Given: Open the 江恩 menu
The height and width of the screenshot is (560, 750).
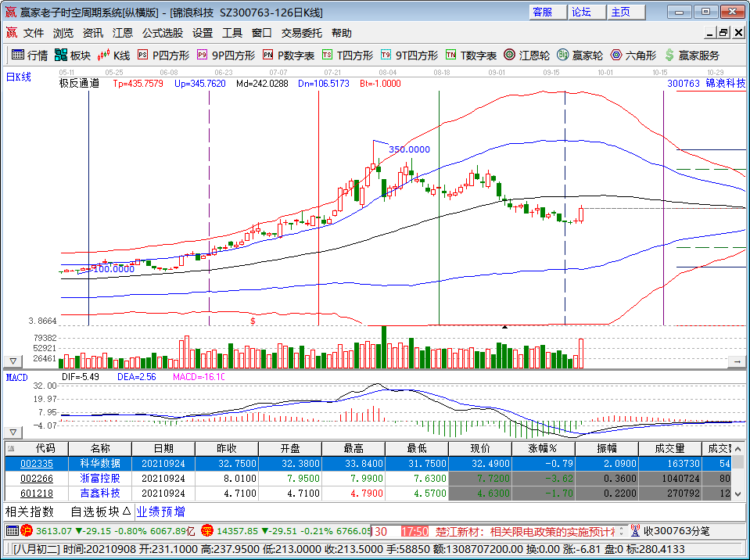Looking at the screenshot, I should (123, 33).
